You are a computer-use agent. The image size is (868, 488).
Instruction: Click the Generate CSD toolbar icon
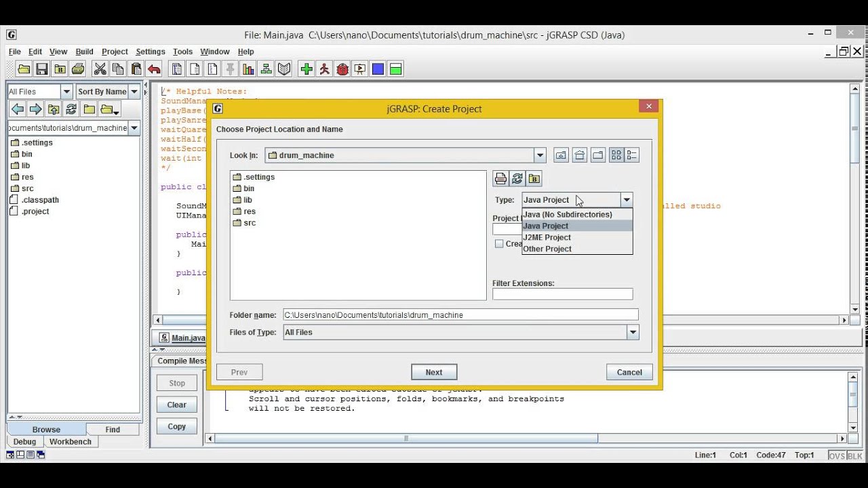tap(177, 68)
